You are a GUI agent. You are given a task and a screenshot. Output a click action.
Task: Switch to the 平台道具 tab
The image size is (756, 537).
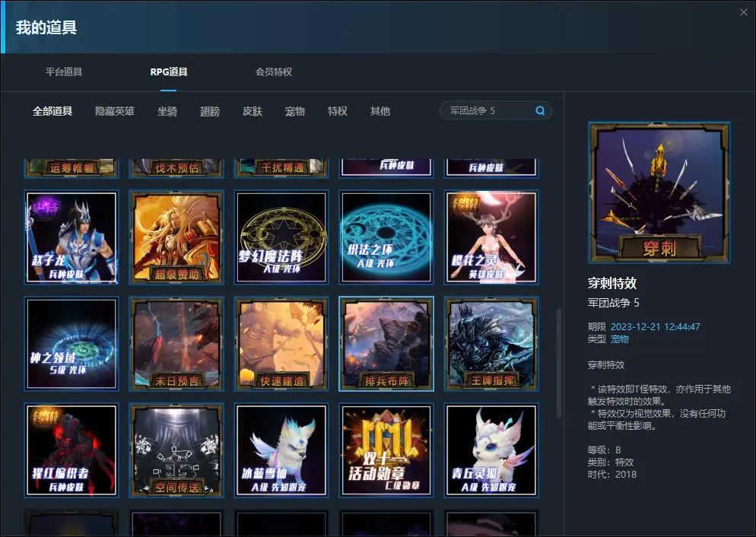pos(64,71)
